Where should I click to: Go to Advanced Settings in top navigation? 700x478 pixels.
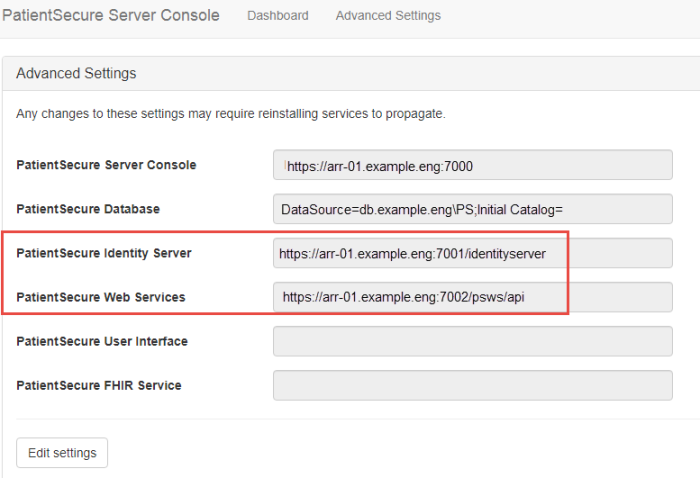[388, 16]
